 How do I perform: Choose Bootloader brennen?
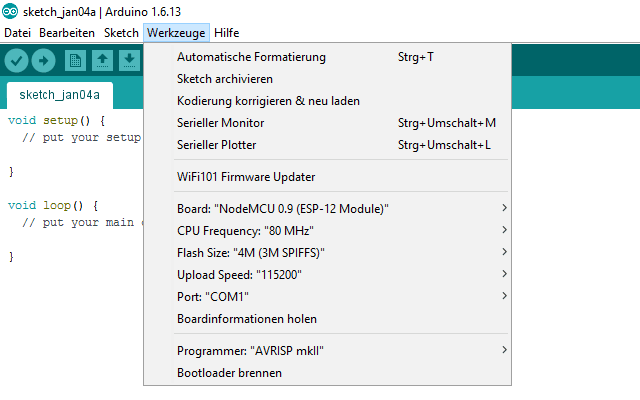(x=327, y=373)
